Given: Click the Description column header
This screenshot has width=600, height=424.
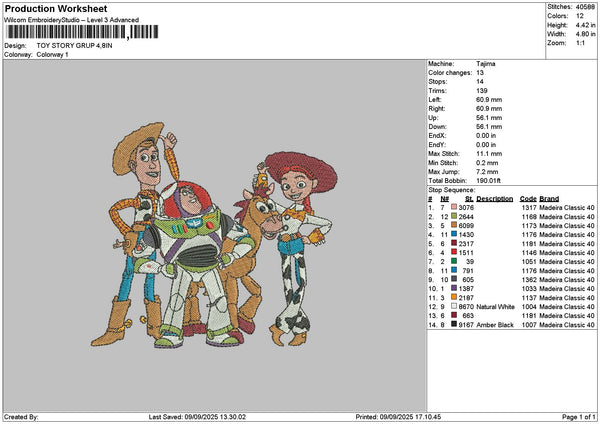Looking at the screenshot, I should (494, 198).
